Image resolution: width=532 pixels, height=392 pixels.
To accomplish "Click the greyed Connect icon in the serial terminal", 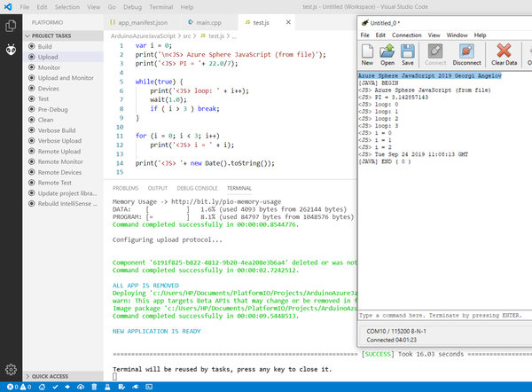I will [x=435, y=55].
